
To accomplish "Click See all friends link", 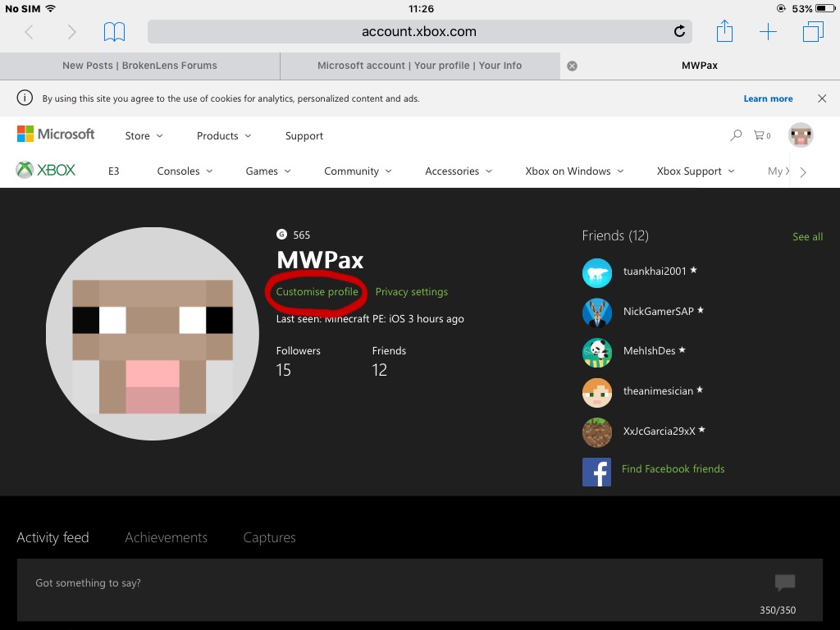I will 807,237.
